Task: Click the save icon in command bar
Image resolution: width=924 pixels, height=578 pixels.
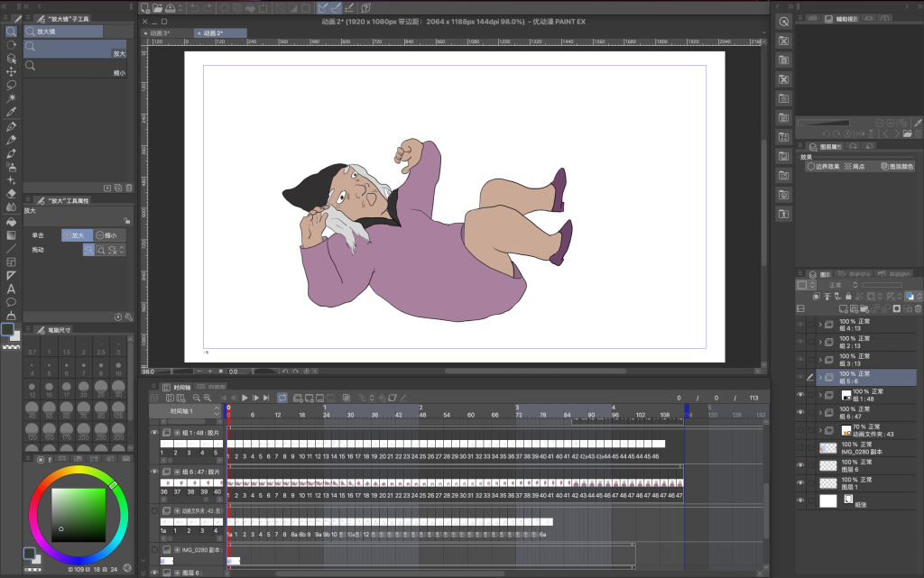Action: click(x=170, y=8)
